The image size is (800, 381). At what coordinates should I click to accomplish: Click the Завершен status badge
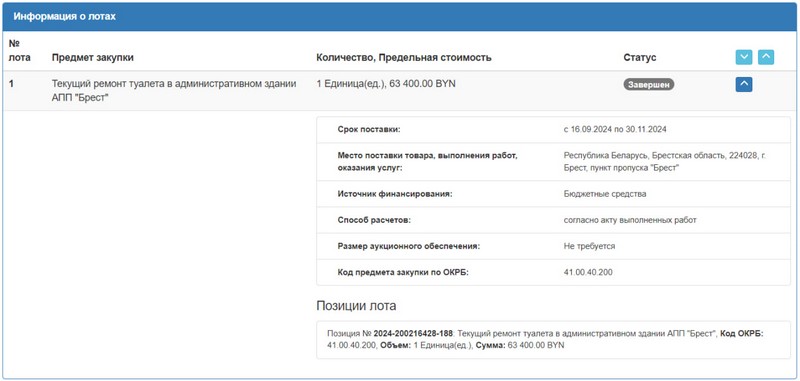pyautogui.click(x=648, y=84)
